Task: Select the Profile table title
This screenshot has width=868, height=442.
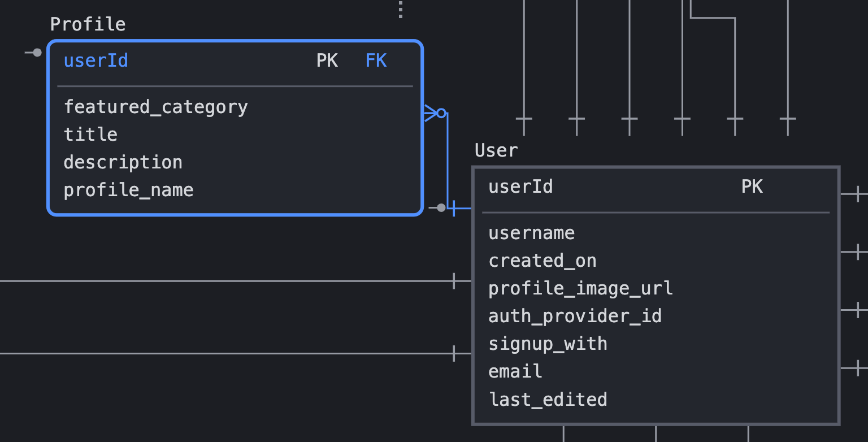Action: pos(88,24)
